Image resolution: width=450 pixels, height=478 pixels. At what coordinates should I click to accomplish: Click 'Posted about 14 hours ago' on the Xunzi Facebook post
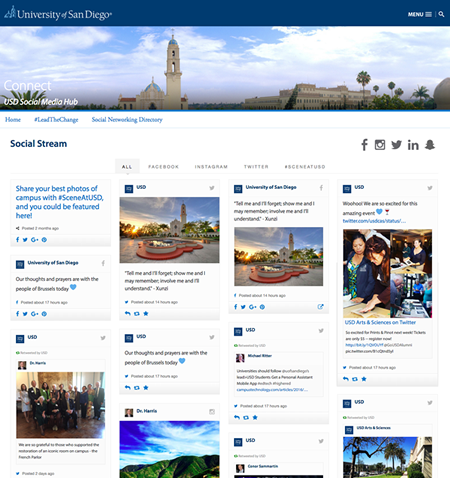pos(262,296)
